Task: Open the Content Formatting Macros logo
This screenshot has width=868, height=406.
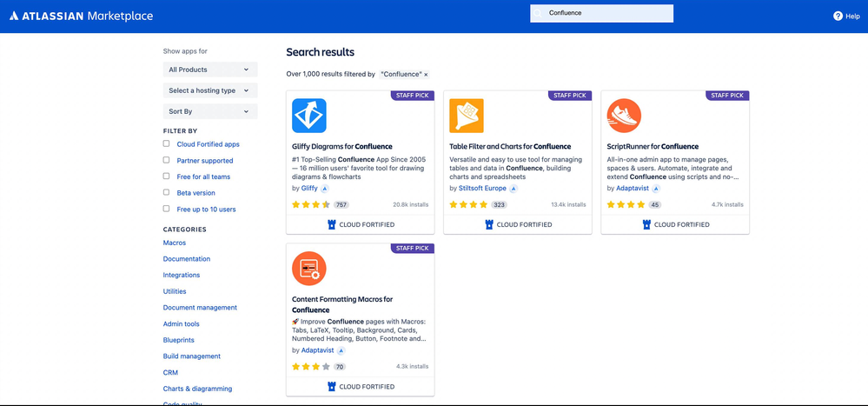Action: point(309,269)
